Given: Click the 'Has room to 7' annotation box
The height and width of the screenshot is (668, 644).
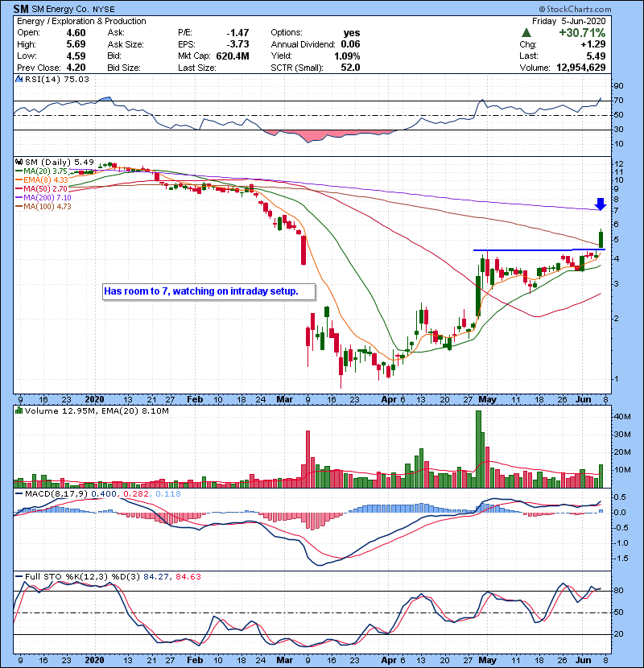Looking at the screenshot, I should pyautogui.click(x=201, y=291).
